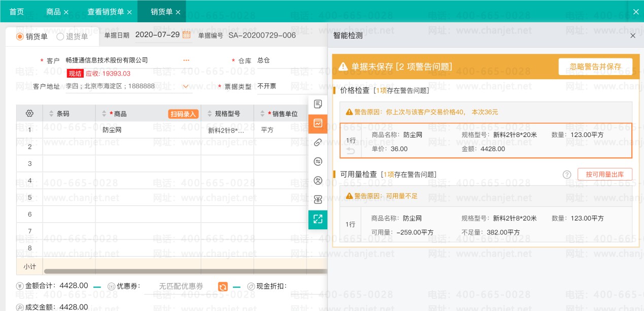
Task: Open table column settings gear
Action: coord(29,113)
